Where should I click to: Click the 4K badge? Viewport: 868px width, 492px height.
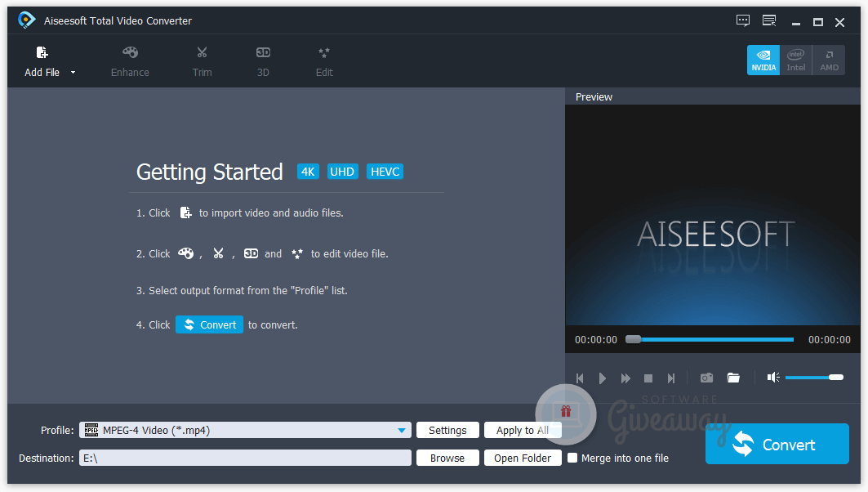308,172
